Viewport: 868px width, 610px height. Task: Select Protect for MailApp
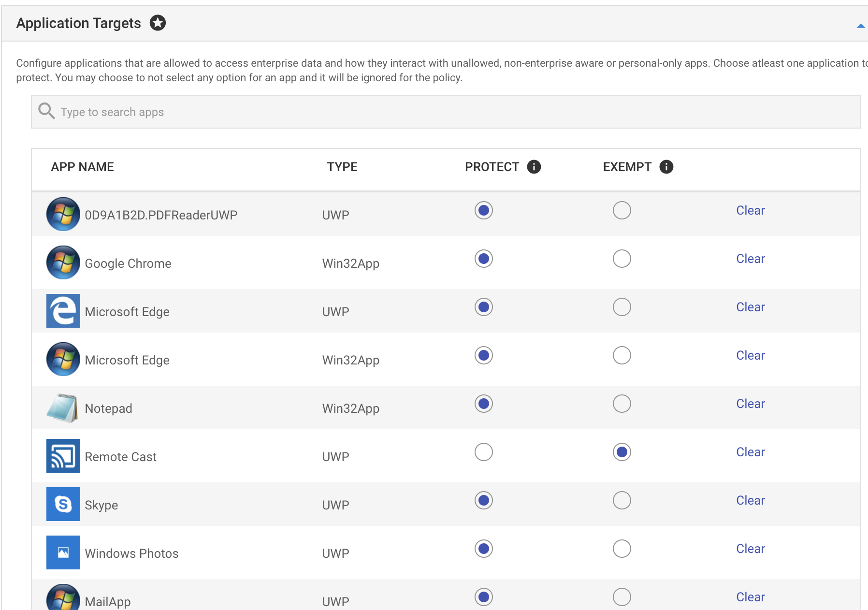click(483, 597)
